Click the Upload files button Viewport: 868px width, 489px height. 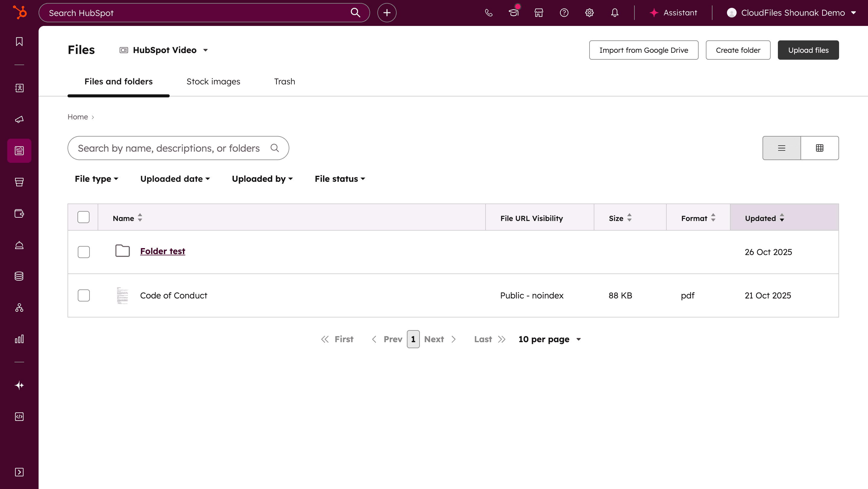[808, 50]
